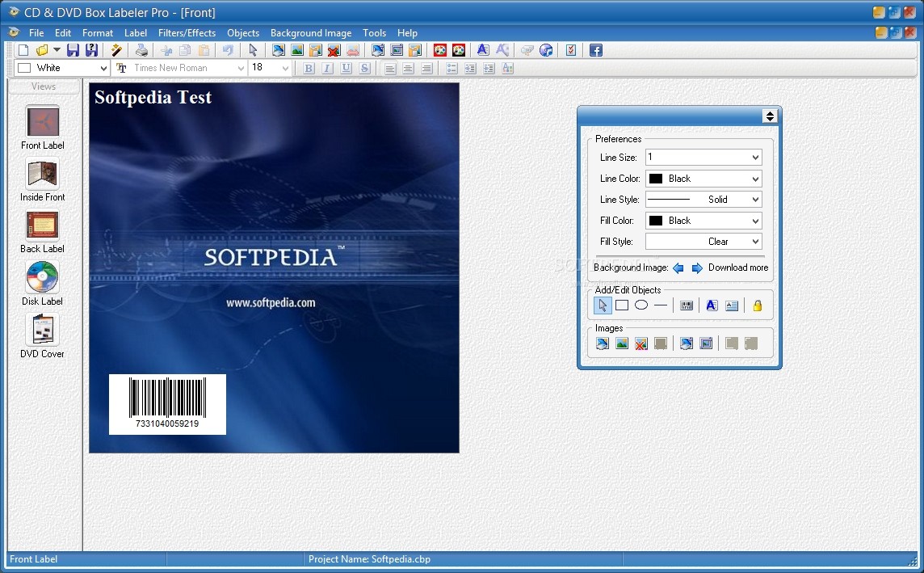Open the Label menu
924x573 pixels.
tap(136, 33)
